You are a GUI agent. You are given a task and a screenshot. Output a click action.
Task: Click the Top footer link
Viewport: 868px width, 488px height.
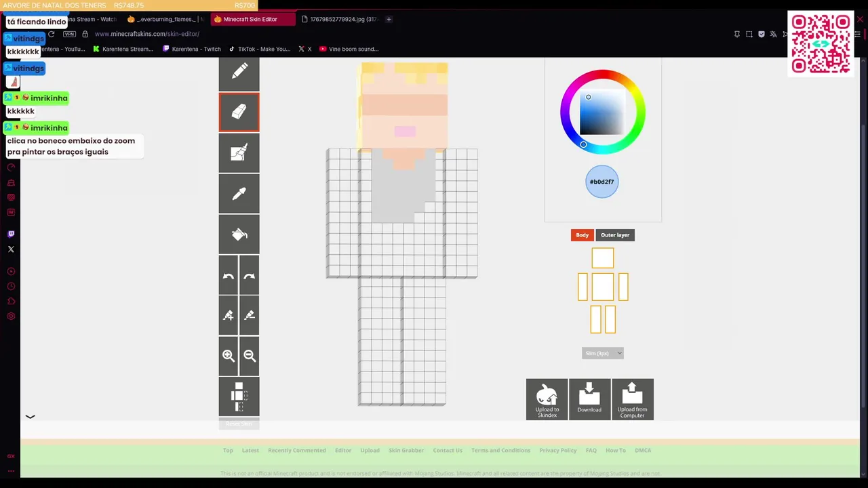click(228, 450)
